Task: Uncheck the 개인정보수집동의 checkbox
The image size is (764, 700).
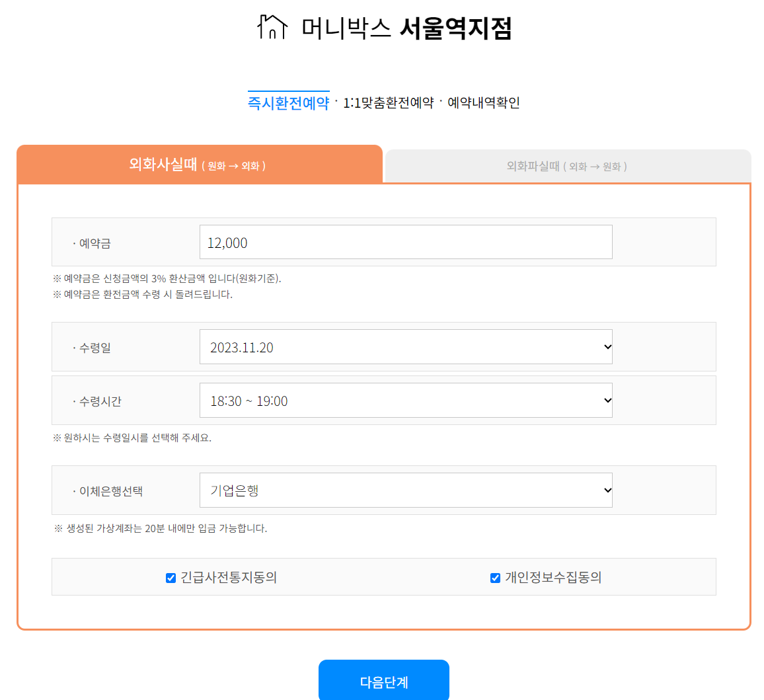Action: (x=494, y=577)
